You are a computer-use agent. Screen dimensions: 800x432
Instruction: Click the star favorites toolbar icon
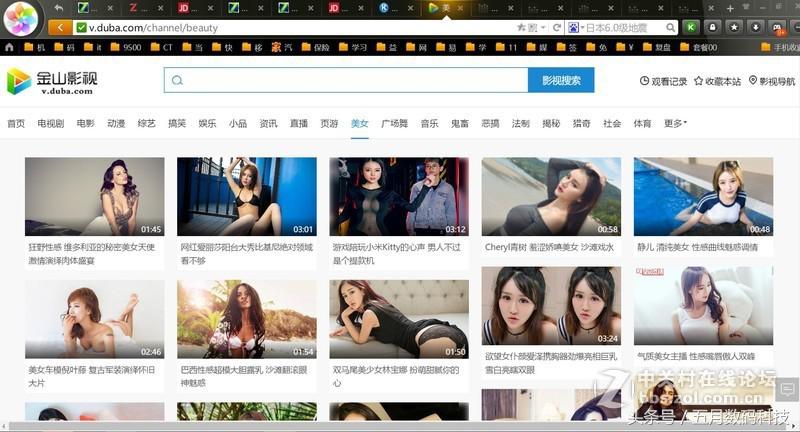[x=734, y=28]
